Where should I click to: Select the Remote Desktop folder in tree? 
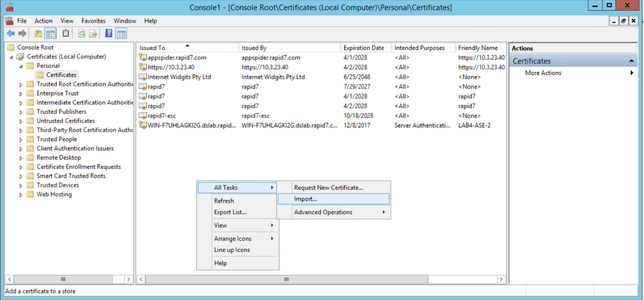(59, 158)
